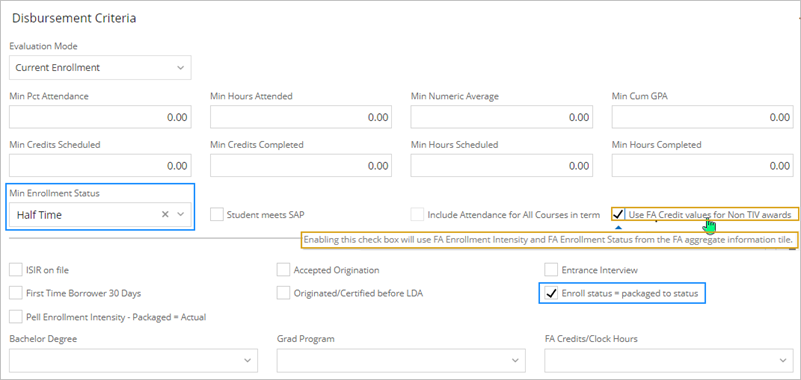The width and height of the screenshot is (801, 380).
Task: Select the Min Credits Scheduled field
Action: tap(100, 165)
